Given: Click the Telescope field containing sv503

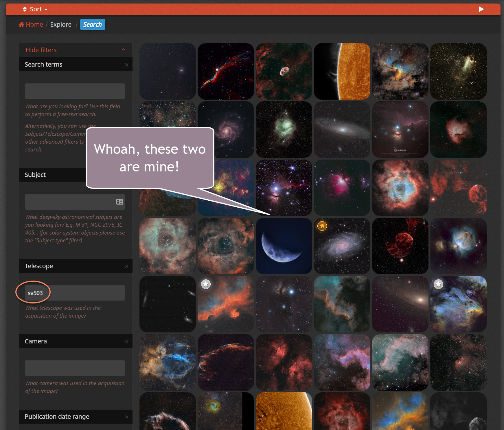Looking at the screenshot, I should (x=75, y=293).
